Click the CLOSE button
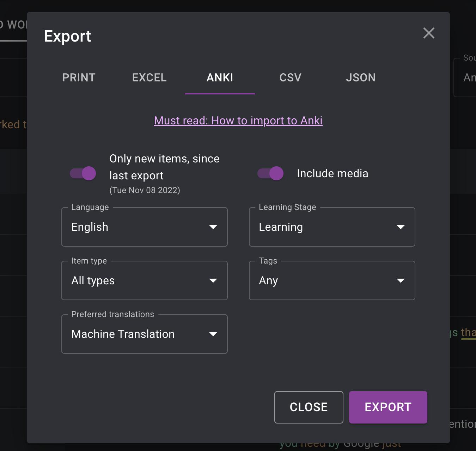476x451 pixels. 309,407
